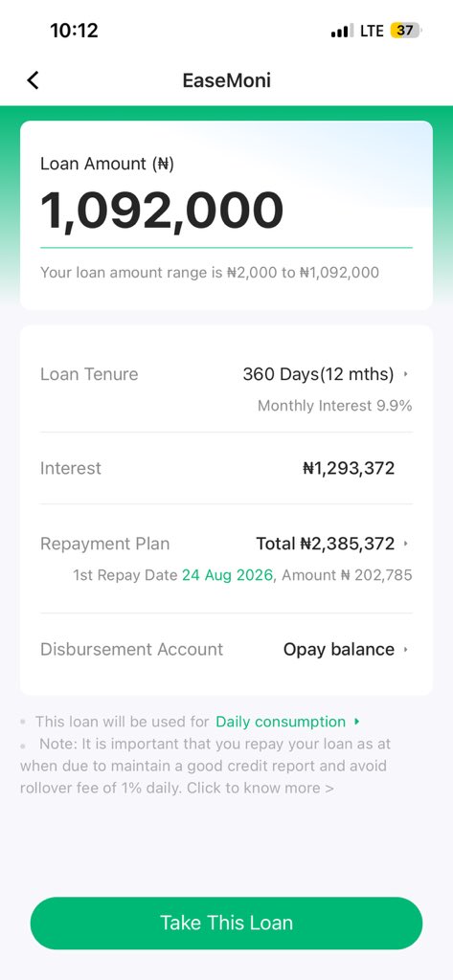Tap the Monthly Interest 9.9% text
This screenshot has height=980, width=453.
pyautogui.click(x=335, y=406)
